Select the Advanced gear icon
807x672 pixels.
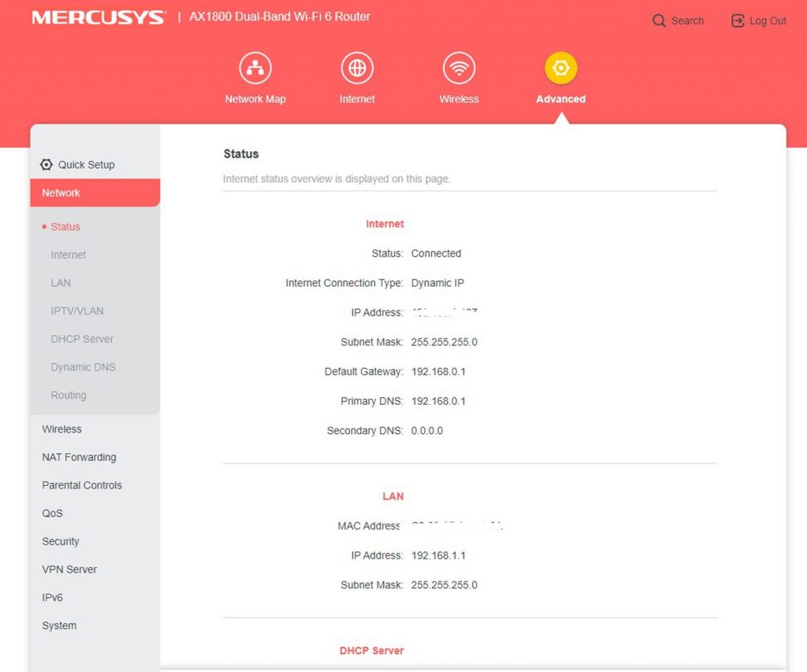(561, 68)
